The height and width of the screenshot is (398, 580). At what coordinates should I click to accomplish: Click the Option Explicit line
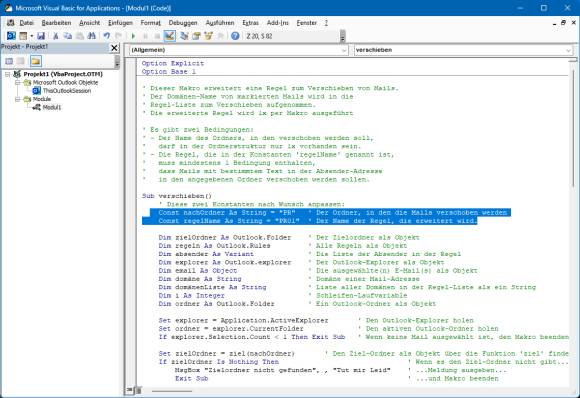tap(173, 63)
